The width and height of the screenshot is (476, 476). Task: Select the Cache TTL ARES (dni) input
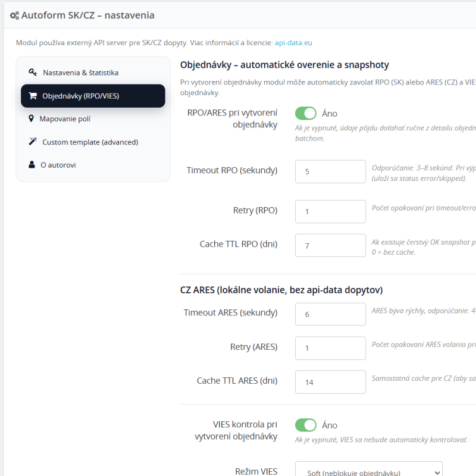click(x=330, y=382)
